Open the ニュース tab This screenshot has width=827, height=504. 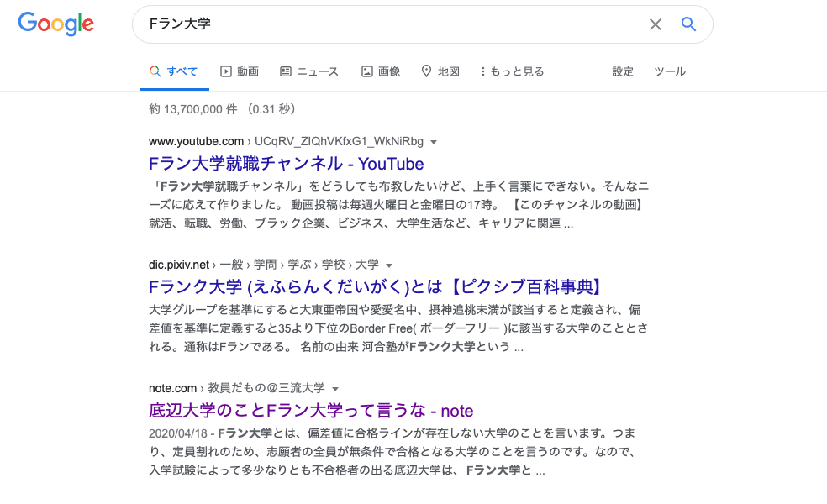(309, 71)
